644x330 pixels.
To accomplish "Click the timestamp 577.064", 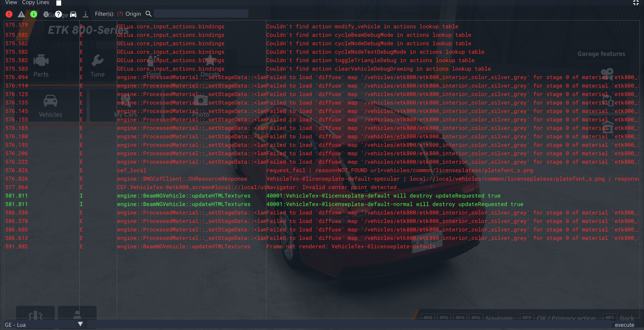I will 17,187.
